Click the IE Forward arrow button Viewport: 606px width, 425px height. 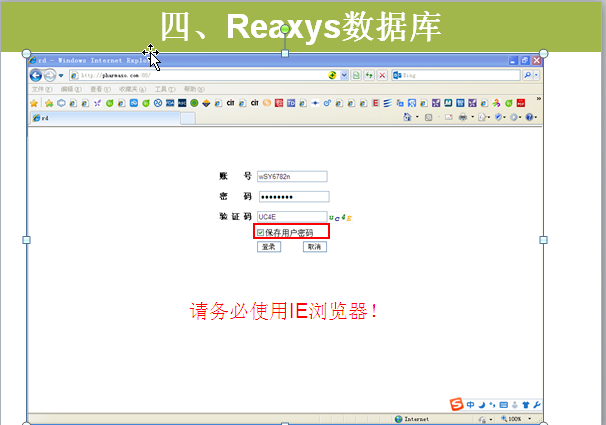pyautogui.click(x=49, y=75)
